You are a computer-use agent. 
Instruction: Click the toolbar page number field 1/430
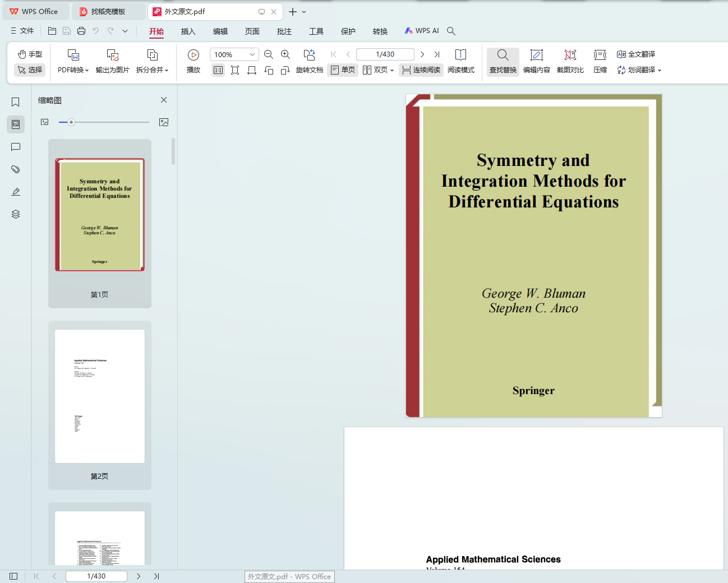click(x=385, y=54)
